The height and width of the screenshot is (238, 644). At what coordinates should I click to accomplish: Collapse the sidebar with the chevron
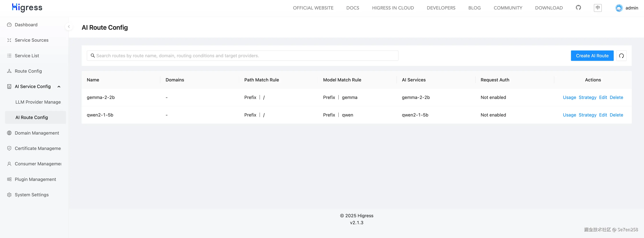(69, 26)
